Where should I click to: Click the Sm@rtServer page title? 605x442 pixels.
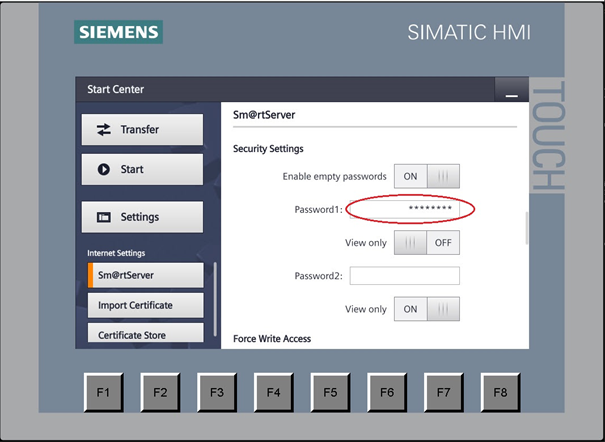coord(264,115)
